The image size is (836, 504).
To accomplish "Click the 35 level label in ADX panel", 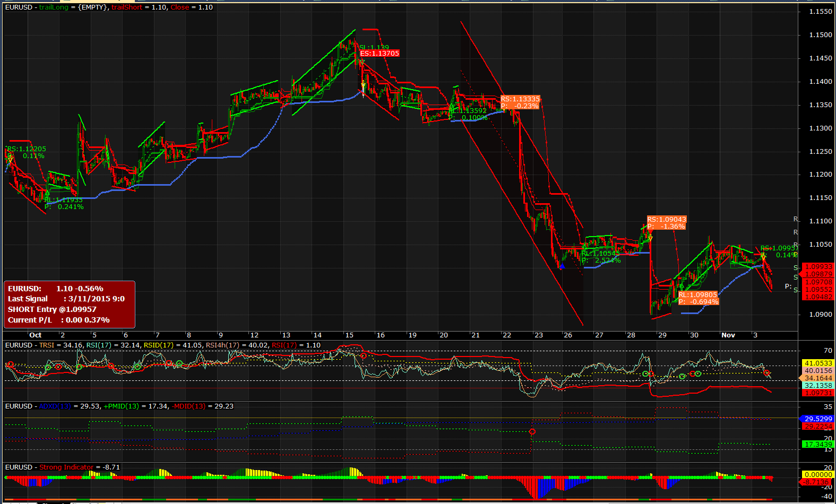I will point(828,407).
